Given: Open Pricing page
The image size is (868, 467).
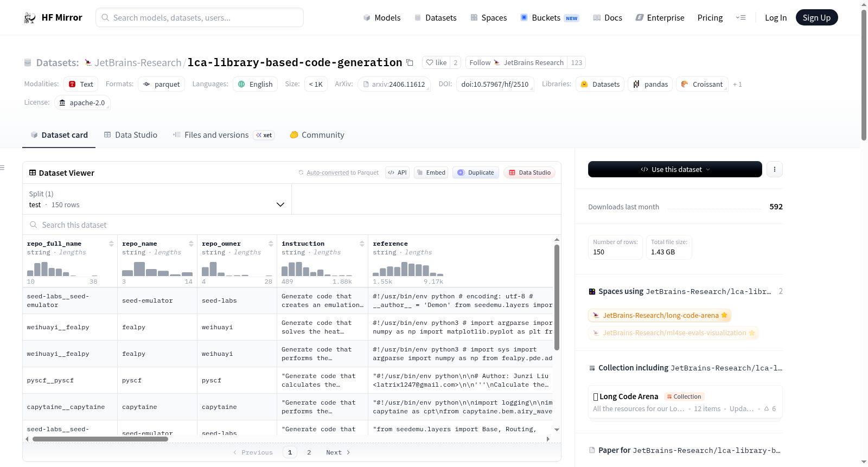Looking at the screenshot, I should pyautogui.click(x=710, y=17).
